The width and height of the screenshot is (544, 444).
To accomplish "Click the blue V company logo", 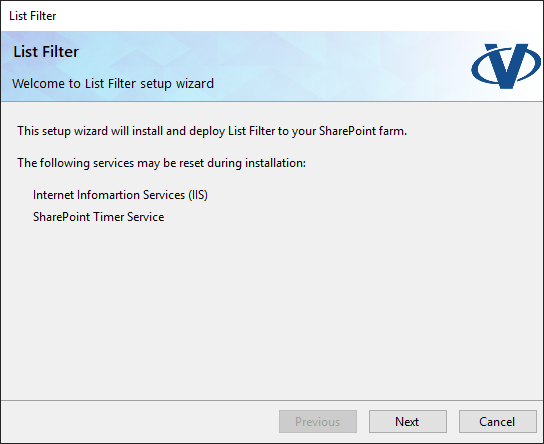I will (x=505, y=66).
